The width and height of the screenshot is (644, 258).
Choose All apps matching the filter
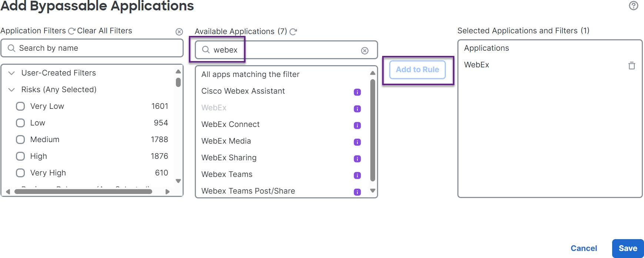click(250, 74)
